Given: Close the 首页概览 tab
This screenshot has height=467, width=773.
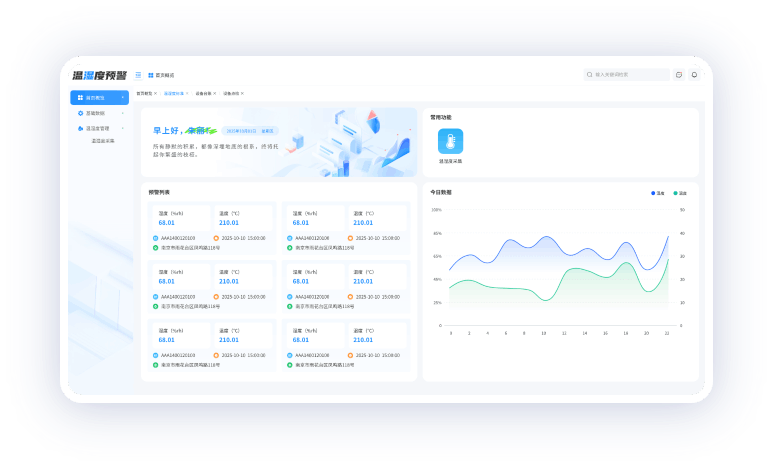Looking at the screenshot, I should pos(156,93).
